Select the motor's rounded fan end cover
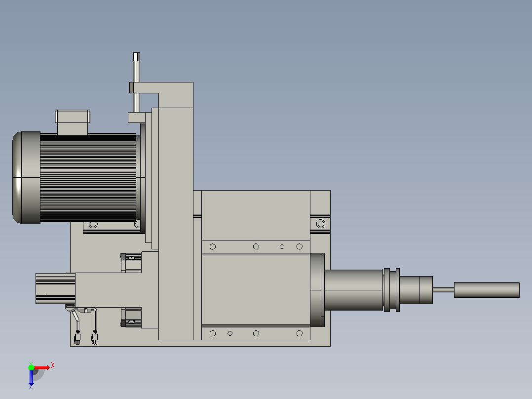The width and height of the screenshot is (532, 399). click(26, 178)
